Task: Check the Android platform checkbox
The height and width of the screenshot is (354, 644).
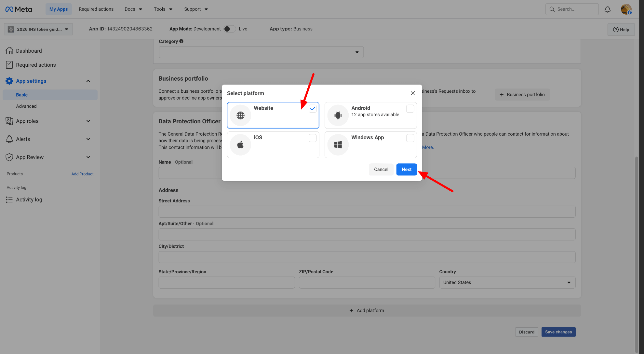Action: 410,109
